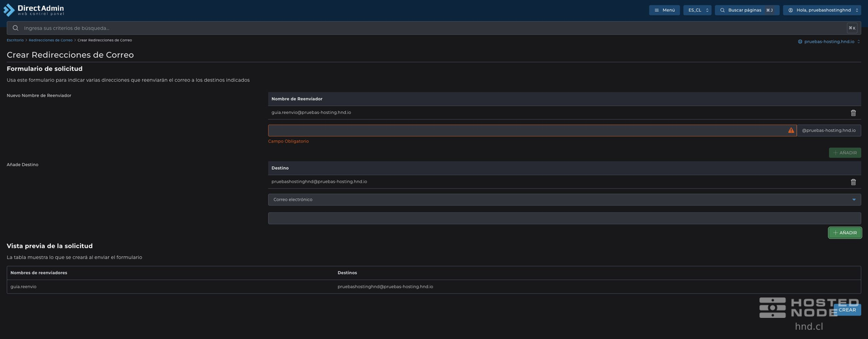This screenshot has width=868, height=339.
Task: Click the Nombre de Reenviador column header
Action: [297, 99]
